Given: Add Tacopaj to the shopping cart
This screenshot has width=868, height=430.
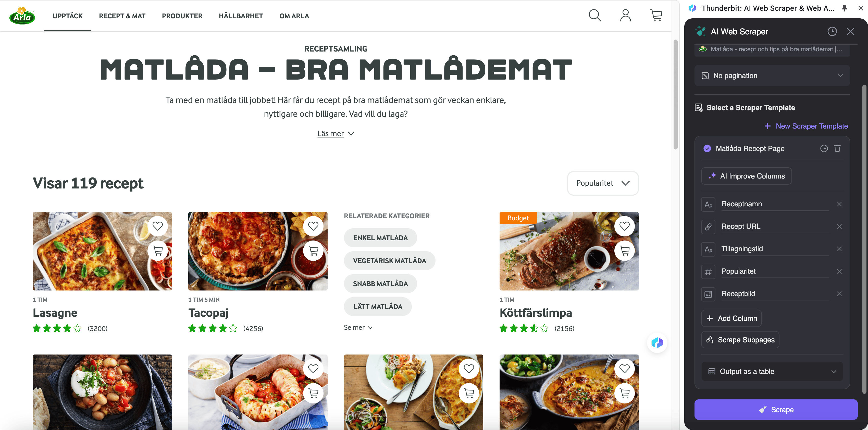Looking at the screenshot, I should (x=313, y=250).
